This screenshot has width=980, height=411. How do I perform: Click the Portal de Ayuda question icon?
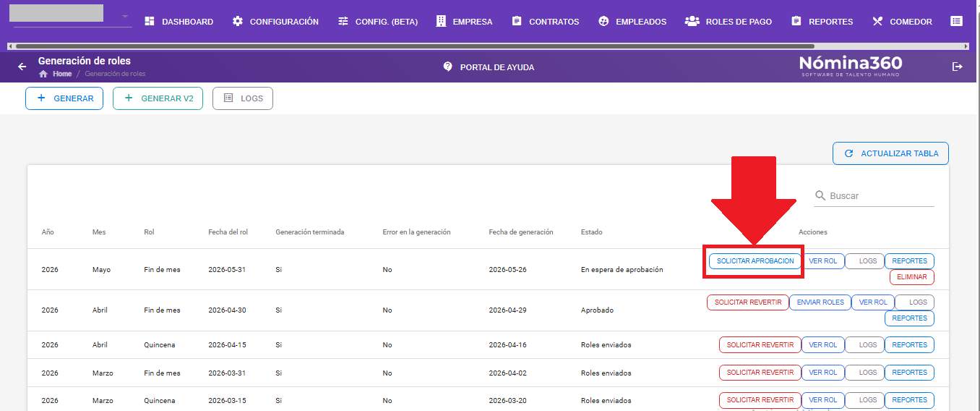coord(447,67)
